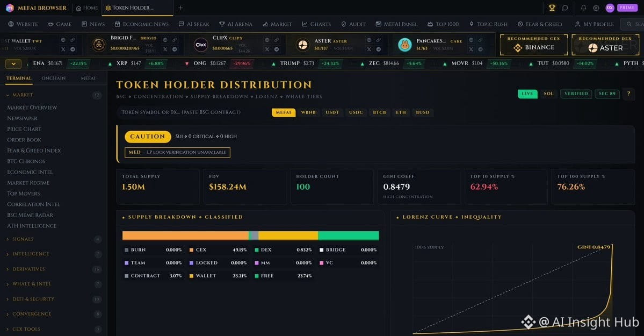Image resolution: width=644 pixels, height=336 pixels.
Task: Click the Aster token logo
Action: (303, 45)
